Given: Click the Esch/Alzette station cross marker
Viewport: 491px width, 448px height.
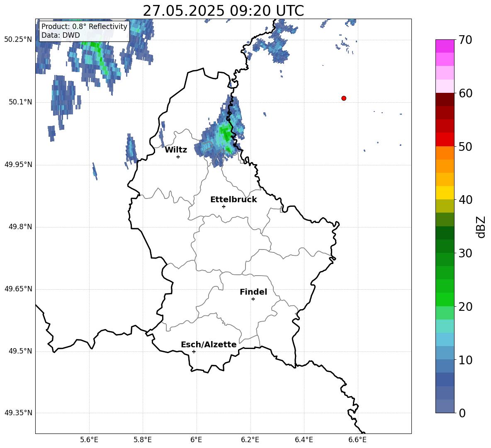Looking at the screenshot, I should (x=194, y=351).
